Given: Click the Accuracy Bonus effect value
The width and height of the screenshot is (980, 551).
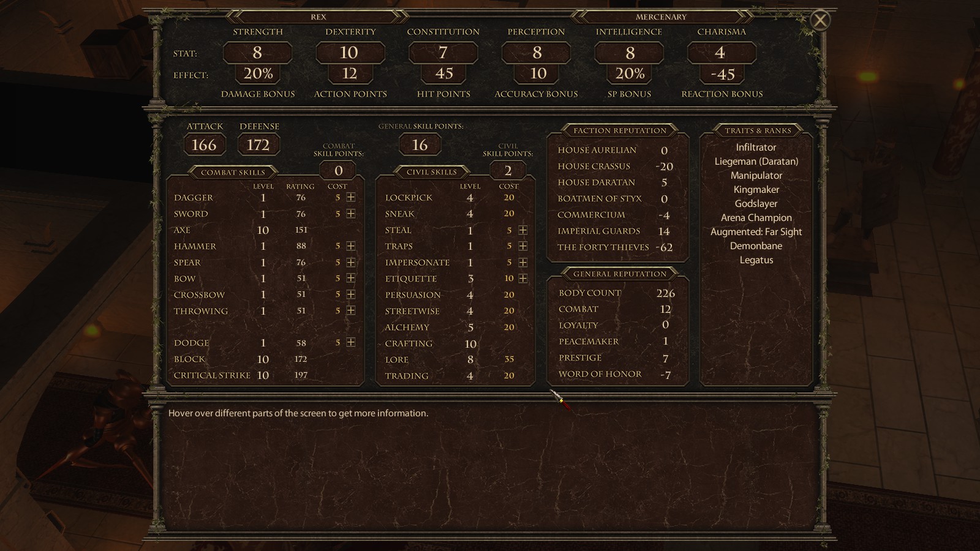Looking at the screenshot, I should 537,74.
